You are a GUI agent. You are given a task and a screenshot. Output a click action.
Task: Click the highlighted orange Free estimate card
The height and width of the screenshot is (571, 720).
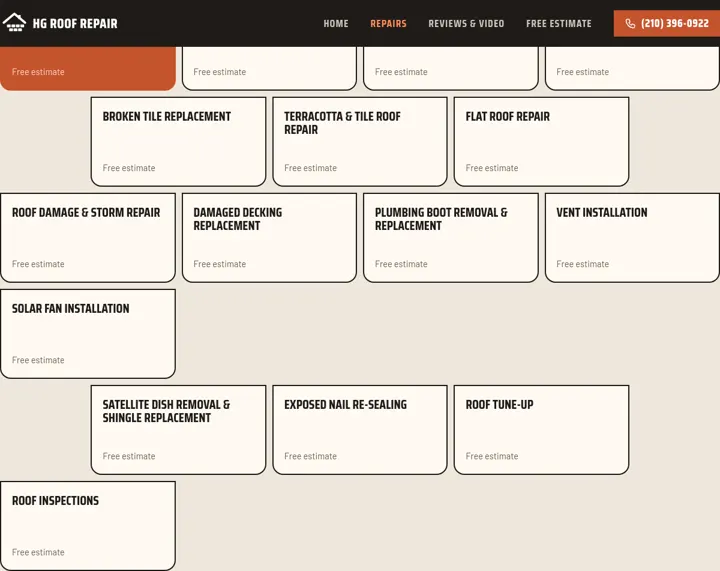[x=88, y=68]
